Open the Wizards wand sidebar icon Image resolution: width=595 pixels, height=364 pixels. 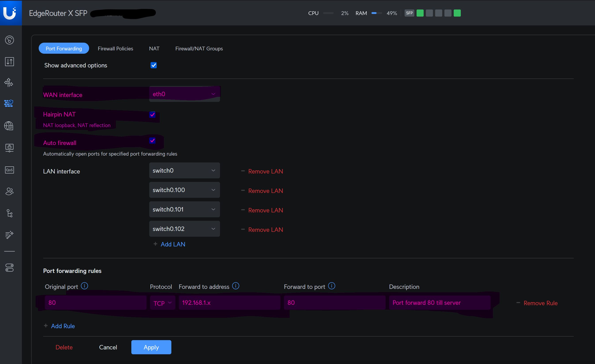pos(10,235)
